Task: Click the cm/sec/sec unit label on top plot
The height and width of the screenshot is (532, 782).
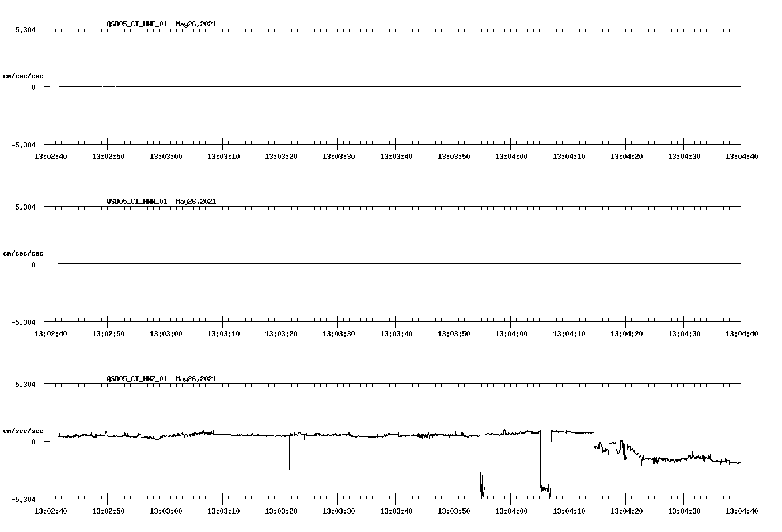Action: pyautogui.click(x=24, y=75)
